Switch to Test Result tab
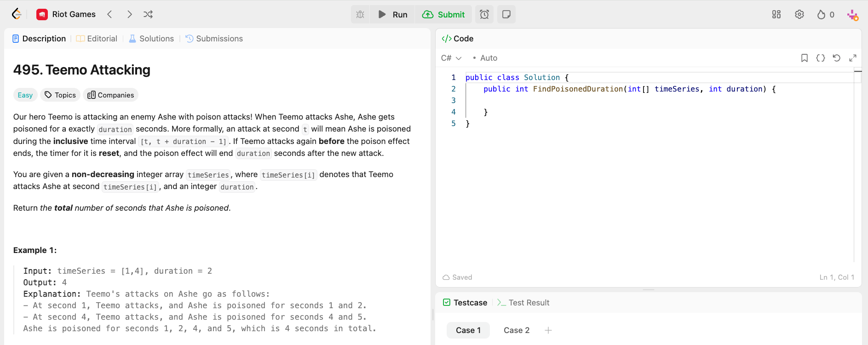 pyautogui.click(x=523, y=303)
